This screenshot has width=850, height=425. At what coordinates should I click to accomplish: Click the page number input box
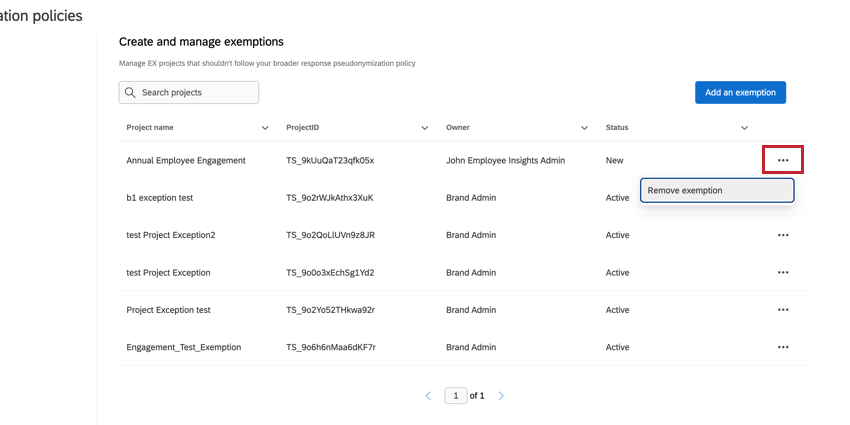pyautogui.click(x=456, y=396)
